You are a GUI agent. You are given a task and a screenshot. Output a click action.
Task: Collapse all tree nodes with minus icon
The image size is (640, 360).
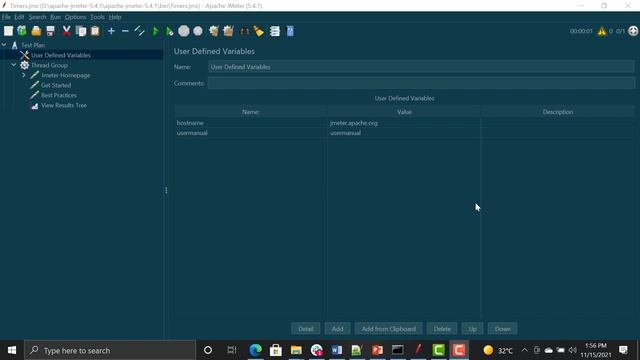[125, 31]
